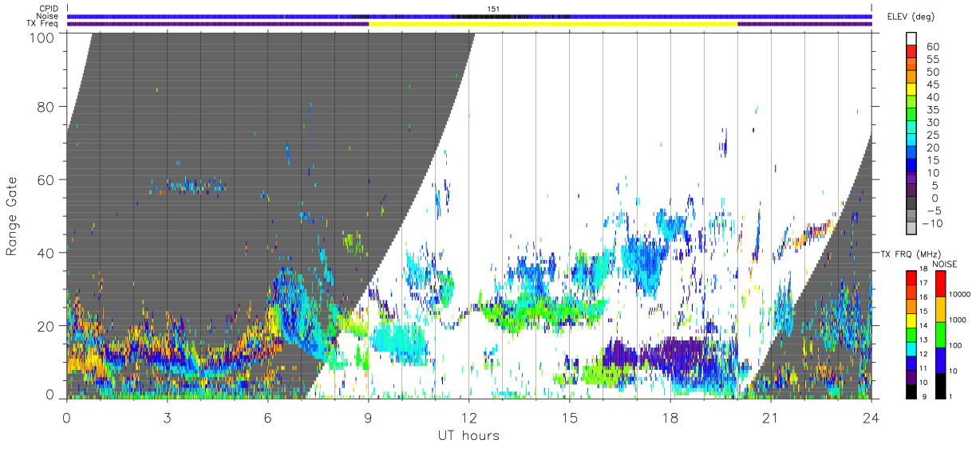Click the '10000' label on NOISE legend
The height and width of the screenshot is (452, 980).
[959, 294]
